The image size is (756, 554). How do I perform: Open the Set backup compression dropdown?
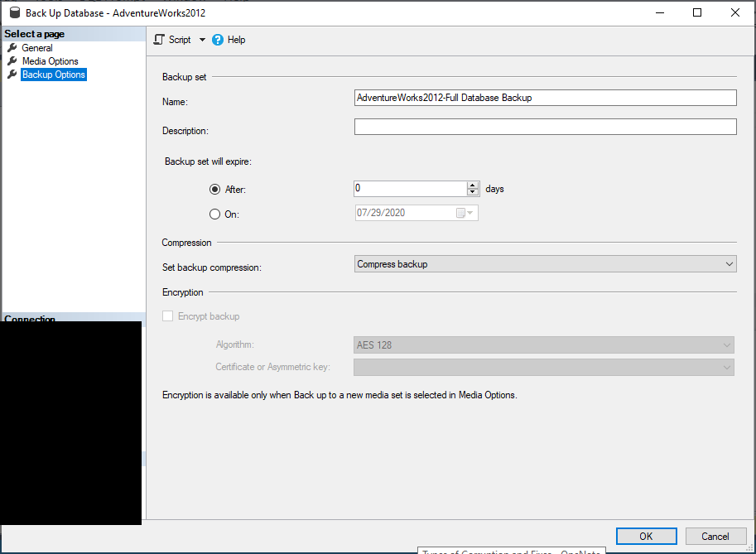pyautogui.click(x=546, y=264)
